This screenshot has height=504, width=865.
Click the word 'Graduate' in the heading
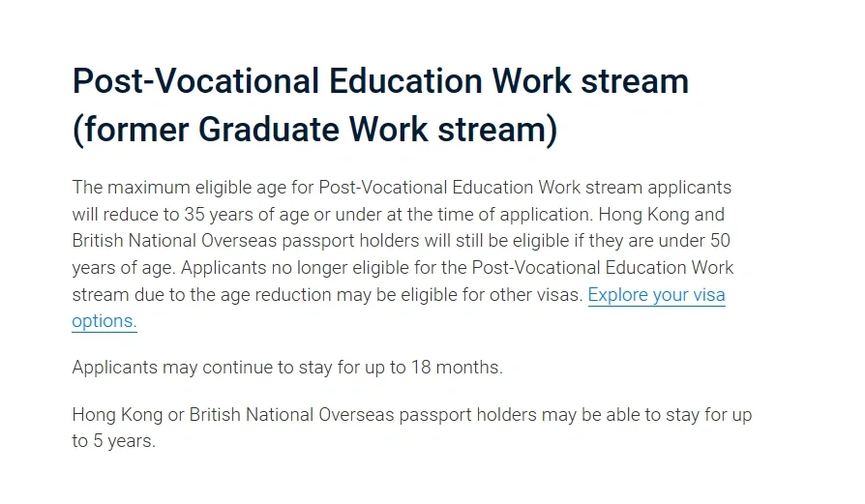pos(269,130)
